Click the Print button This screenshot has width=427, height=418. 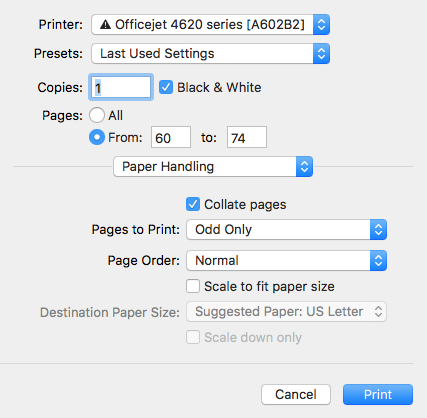pyautogui.click(x=378, y=394)
